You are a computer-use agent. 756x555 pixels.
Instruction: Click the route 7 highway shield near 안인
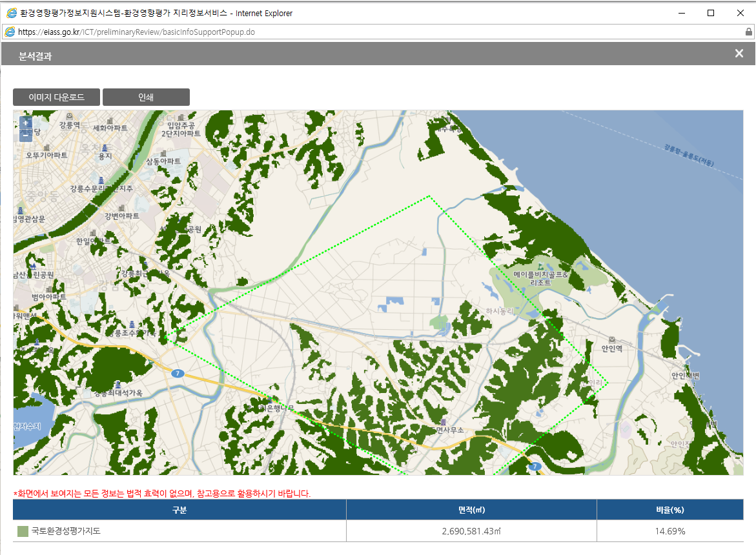pos(534,466)
